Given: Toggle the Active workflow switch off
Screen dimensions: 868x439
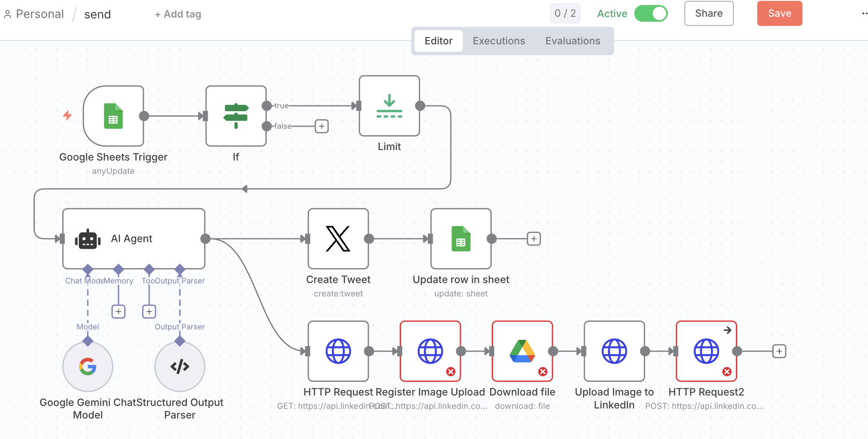Looking at the screenshot, I should click(651, 13).
